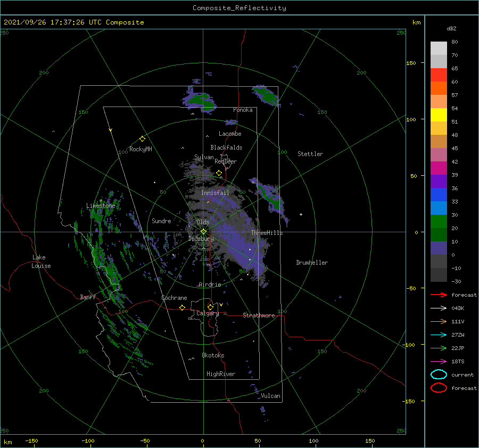This screenshot has height=448, width=479.
Task: Click the yellow diamond marker near Cochrane
Action: (182, 307)
